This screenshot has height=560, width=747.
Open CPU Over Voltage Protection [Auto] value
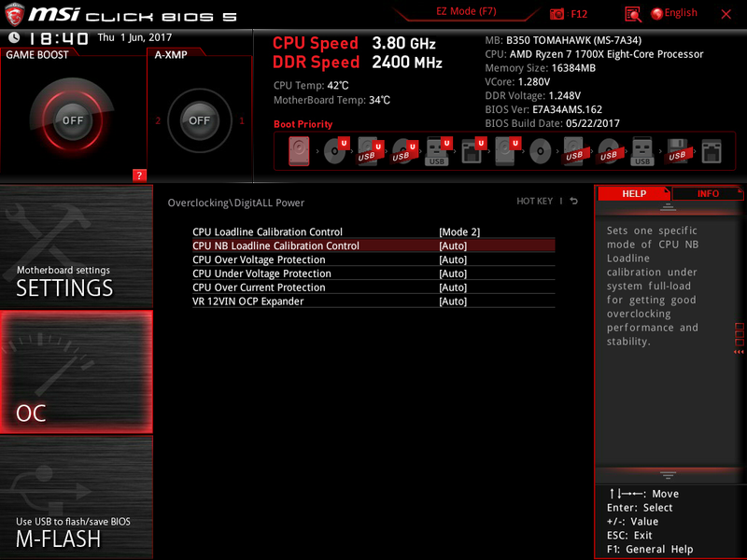click(453, 259)
